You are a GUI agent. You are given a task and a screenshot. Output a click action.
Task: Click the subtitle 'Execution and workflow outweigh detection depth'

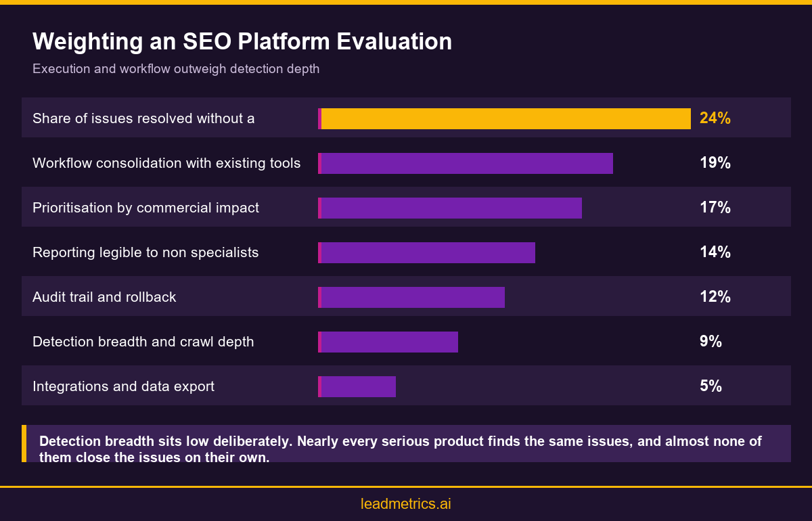tap(176, 69)
